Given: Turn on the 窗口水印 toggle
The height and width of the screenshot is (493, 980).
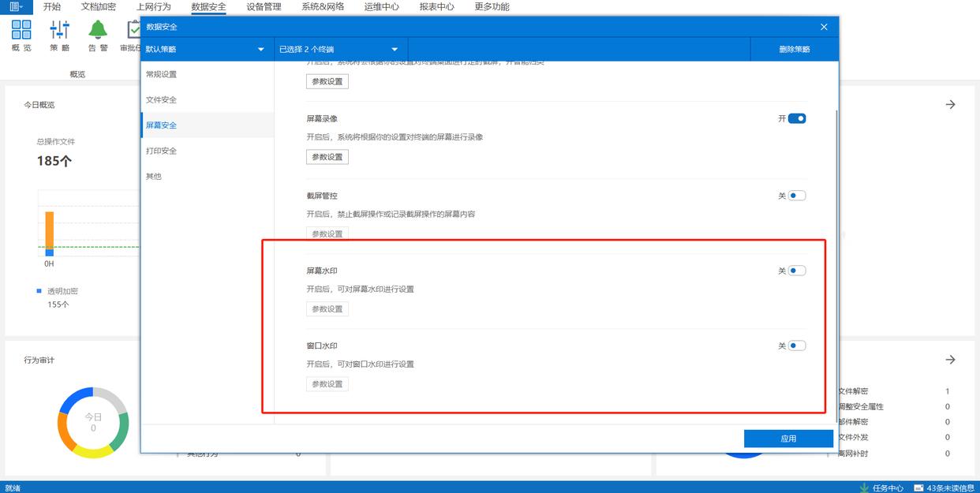Looking at the screenshot, I should [796, 345].
